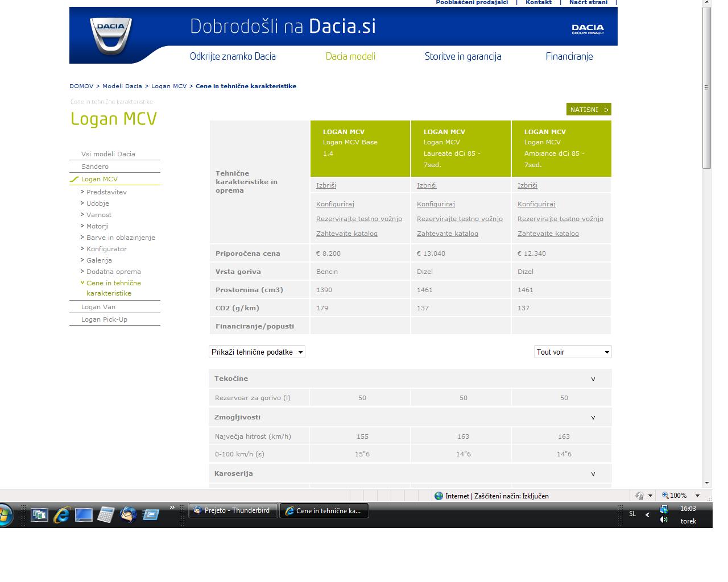Click the vertical scrollbar thumb

click(x=707, y=88)
